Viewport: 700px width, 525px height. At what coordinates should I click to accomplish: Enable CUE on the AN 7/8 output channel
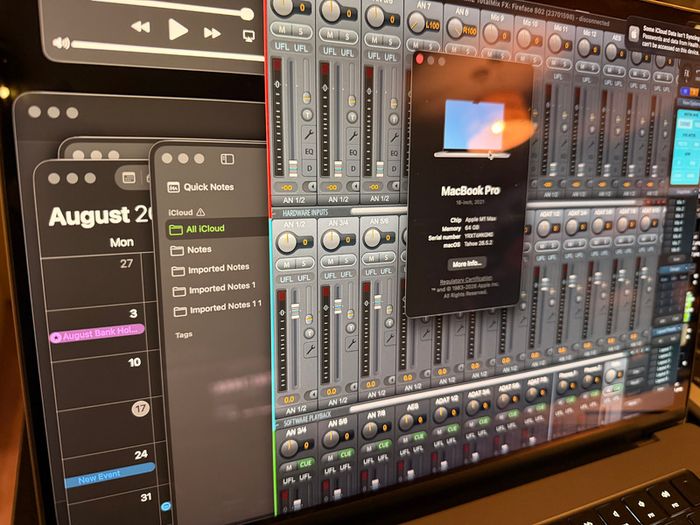tap(383, 445)
